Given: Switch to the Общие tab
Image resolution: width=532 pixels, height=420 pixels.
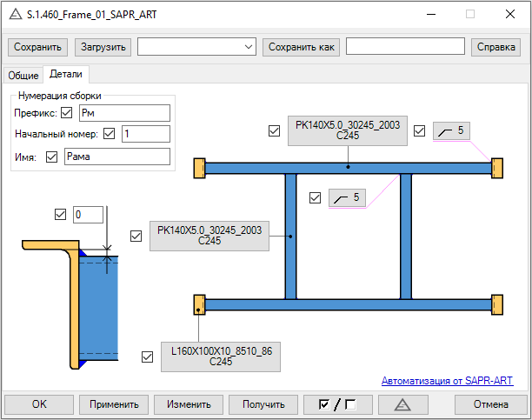Looking at the screenshot, I should [x=23, y=76].
